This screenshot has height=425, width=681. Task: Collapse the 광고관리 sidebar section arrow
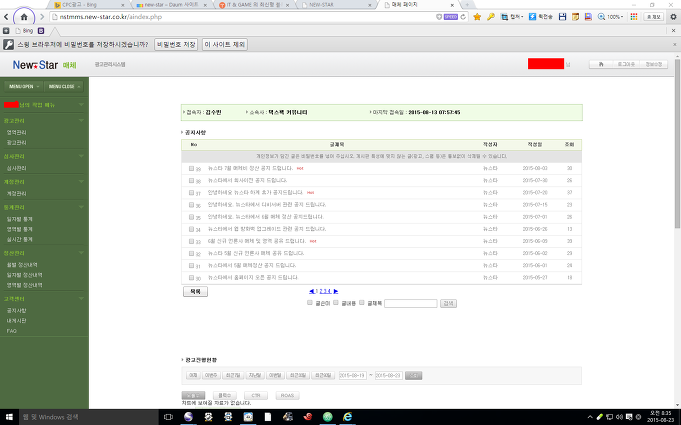coord(81,120)
